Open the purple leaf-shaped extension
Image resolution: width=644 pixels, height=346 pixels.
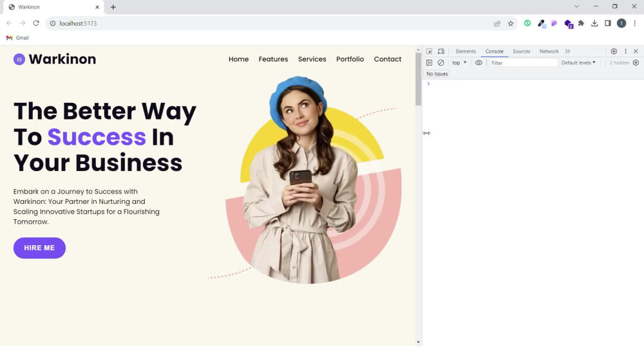554,23
